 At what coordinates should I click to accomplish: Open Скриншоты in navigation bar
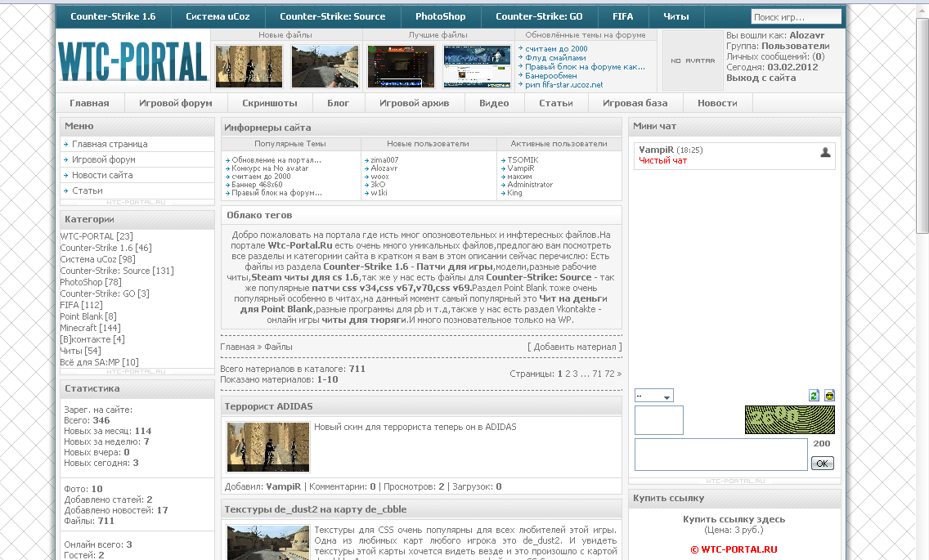pos(270,103)
